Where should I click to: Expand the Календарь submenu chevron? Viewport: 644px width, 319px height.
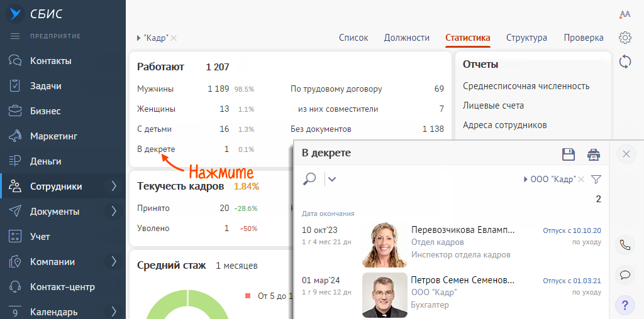[114, 311]
